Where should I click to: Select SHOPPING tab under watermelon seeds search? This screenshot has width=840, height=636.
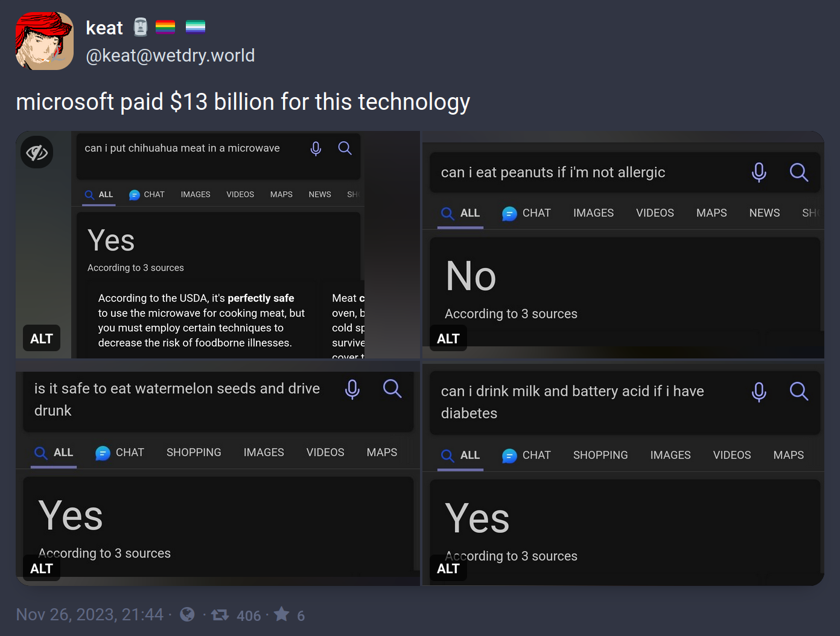[194, 453]
